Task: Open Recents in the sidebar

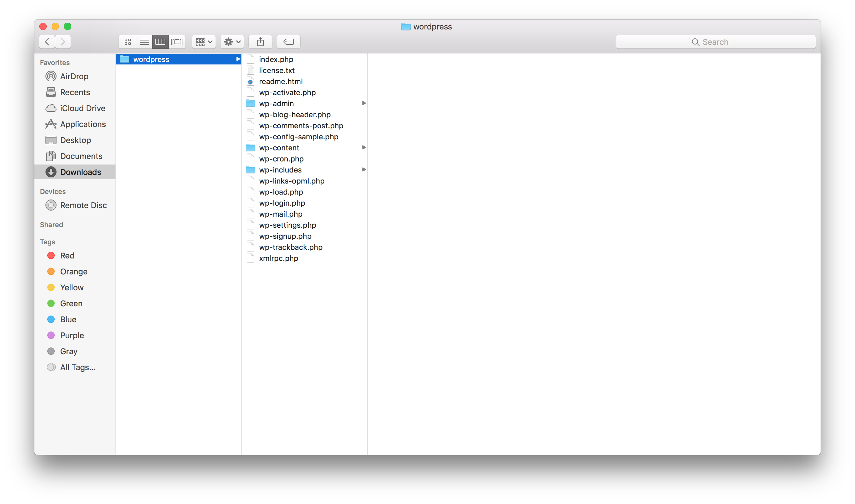Action: tap(75, 92)
